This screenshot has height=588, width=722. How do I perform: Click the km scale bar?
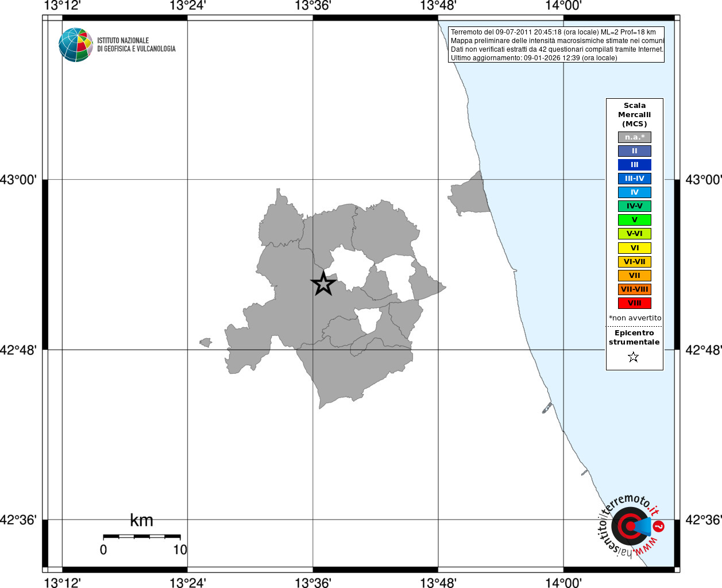point(142,537)
